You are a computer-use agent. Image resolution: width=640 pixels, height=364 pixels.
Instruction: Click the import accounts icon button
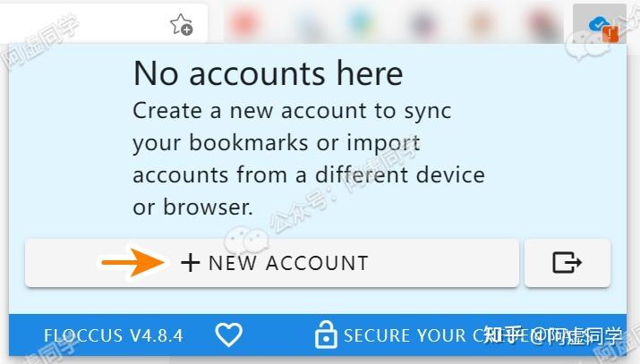pos(567,263)
